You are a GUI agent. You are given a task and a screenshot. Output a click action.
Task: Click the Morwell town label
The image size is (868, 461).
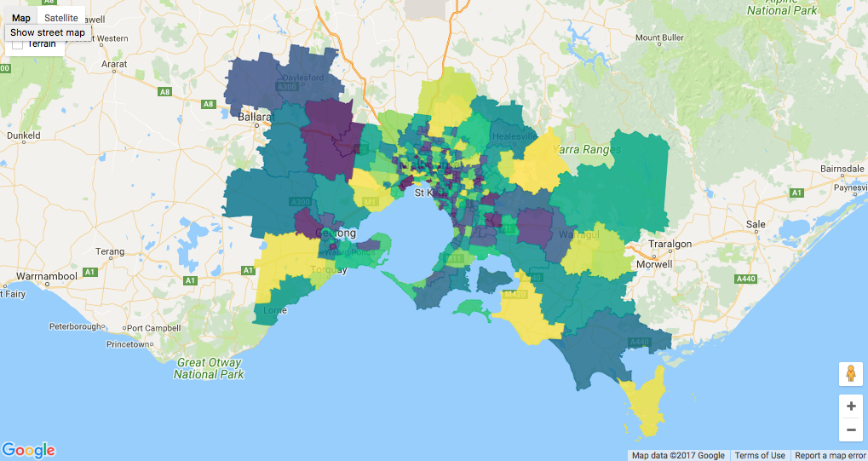(x=653, y=264)
